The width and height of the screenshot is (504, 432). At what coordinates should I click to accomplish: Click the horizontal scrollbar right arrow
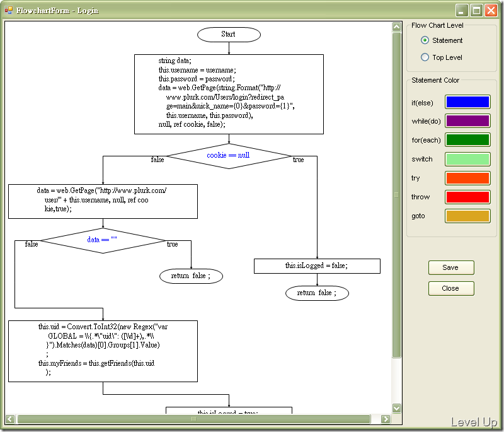386,419
